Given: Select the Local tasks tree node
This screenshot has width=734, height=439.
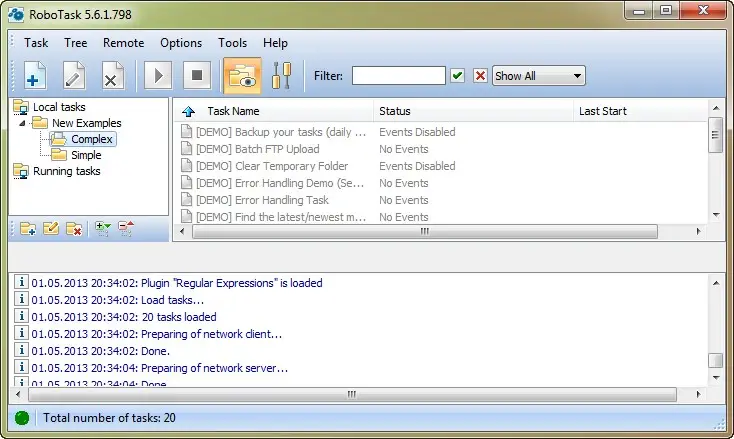Looking at the screenshot, I should pos(59,107).
